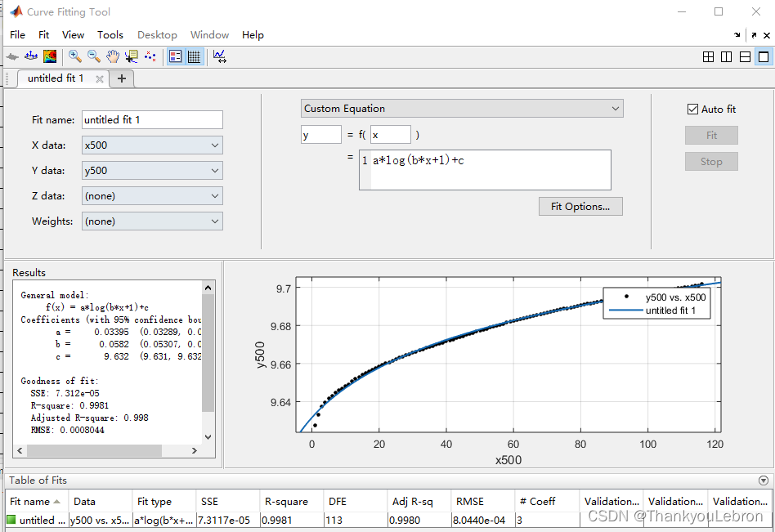Click the Fit button
The image size is (775, 532).
(x=711, y=136)
